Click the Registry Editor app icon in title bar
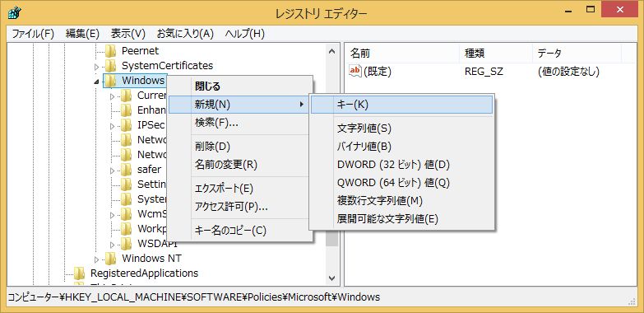 click(x=14, y=12)
